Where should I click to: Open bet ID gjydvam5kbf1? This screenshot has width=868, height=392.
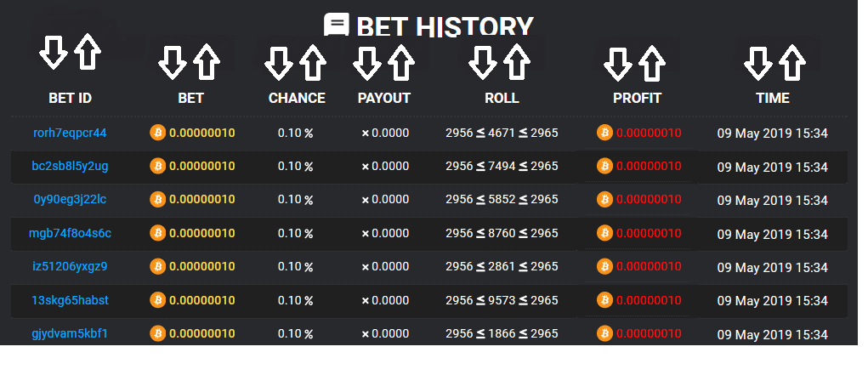tap(70, 333)
